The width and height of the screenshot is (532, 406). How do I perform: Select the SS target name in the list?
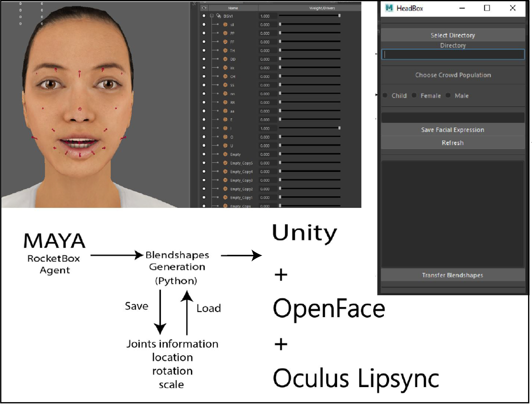point(232,85)
